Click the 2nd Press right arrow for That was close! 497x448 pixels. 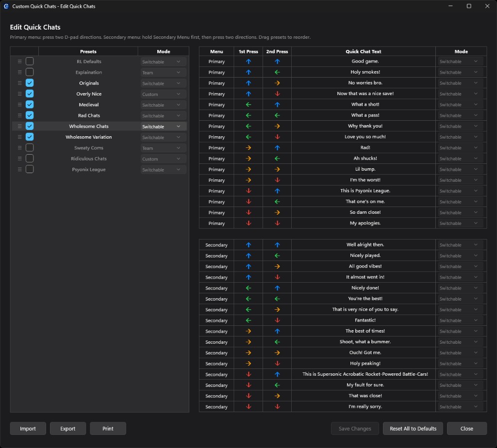(x=277, y=396)
